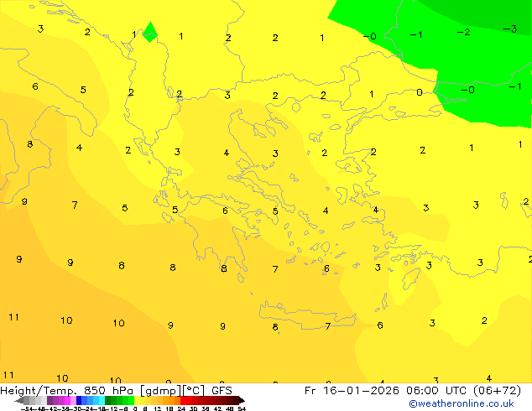Click the "GFS" model label
Viewport: 532px width, 411px height.
click(222, 391)
